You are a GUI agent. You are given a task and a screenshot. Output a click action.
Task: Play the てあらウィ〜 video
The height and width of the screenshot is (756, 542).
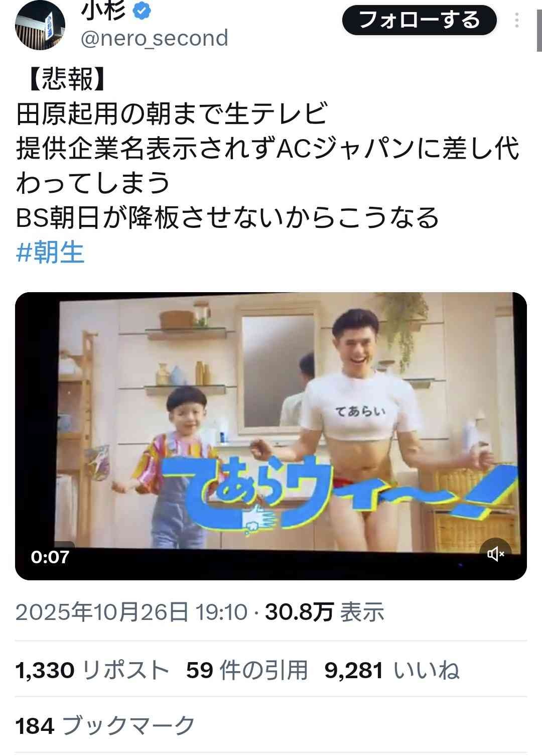coord(271,436)
